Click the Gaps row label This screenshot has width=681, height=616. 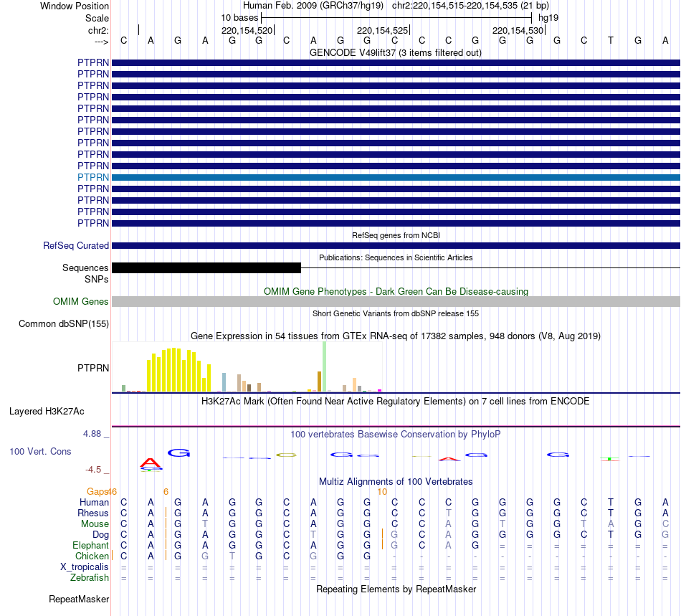pyautogui.click(x=97, y=491)
